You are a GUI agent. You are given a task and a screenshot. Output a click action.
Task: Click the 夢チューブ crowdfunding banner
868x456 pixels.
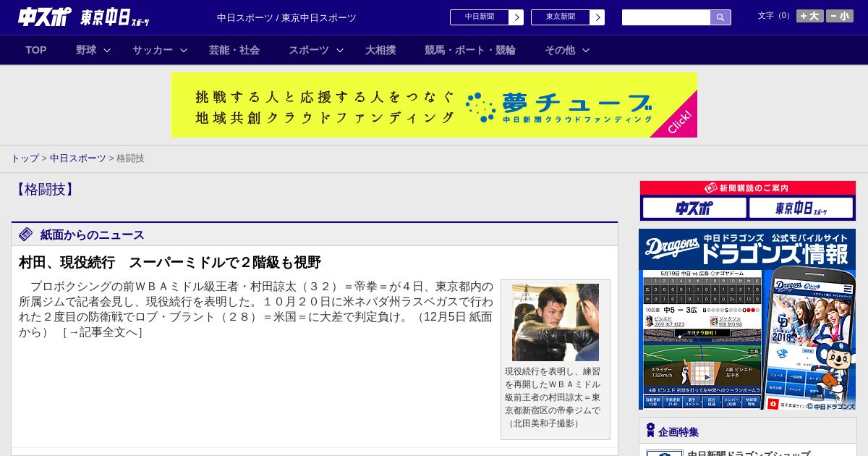tap(434, 105)
